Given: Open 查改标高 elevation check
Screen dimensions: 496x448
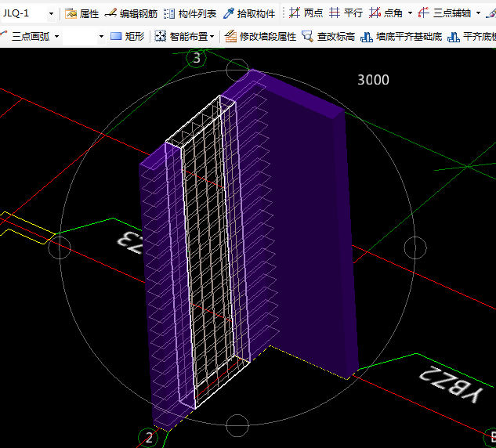Looking at the screenshot, I should click(x=336, y=37).
